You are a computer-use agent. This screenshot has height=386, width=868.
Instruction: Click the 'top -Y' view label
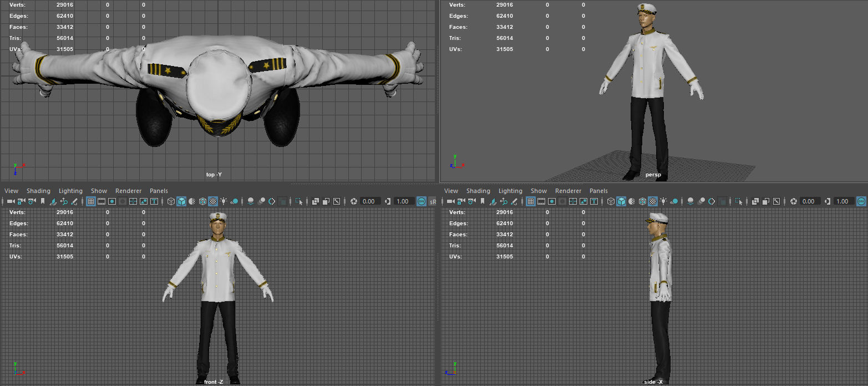(214, 175)
